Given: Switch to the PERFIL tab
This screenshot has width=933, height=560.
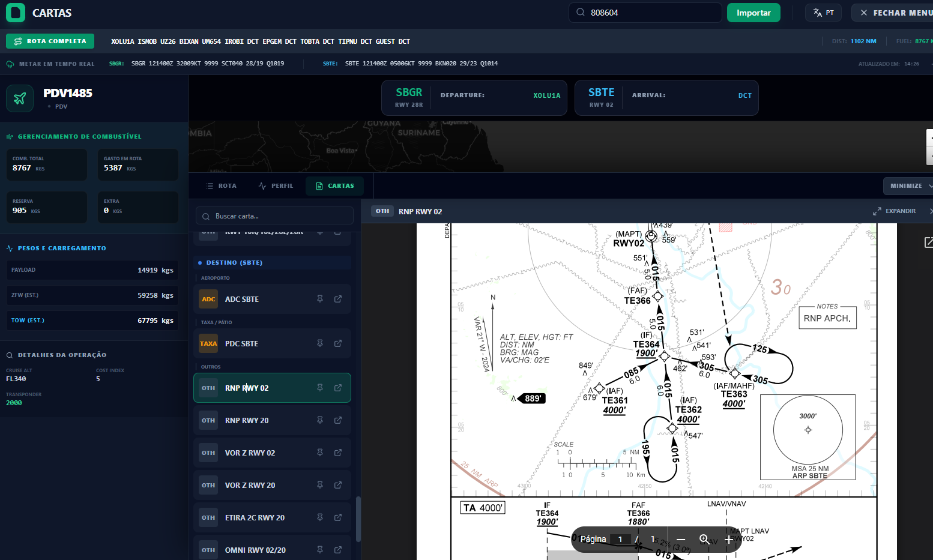Looking at the screenshot, I should tap(276, 186).
